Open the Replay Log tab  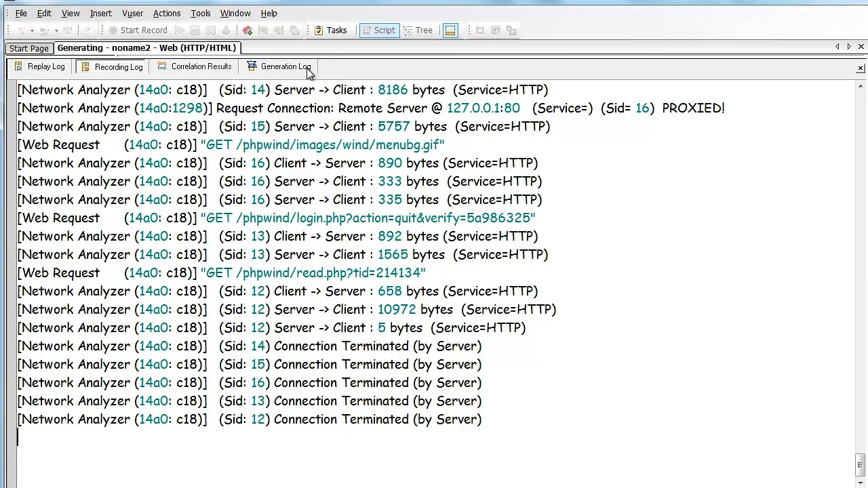pos(39,66)
